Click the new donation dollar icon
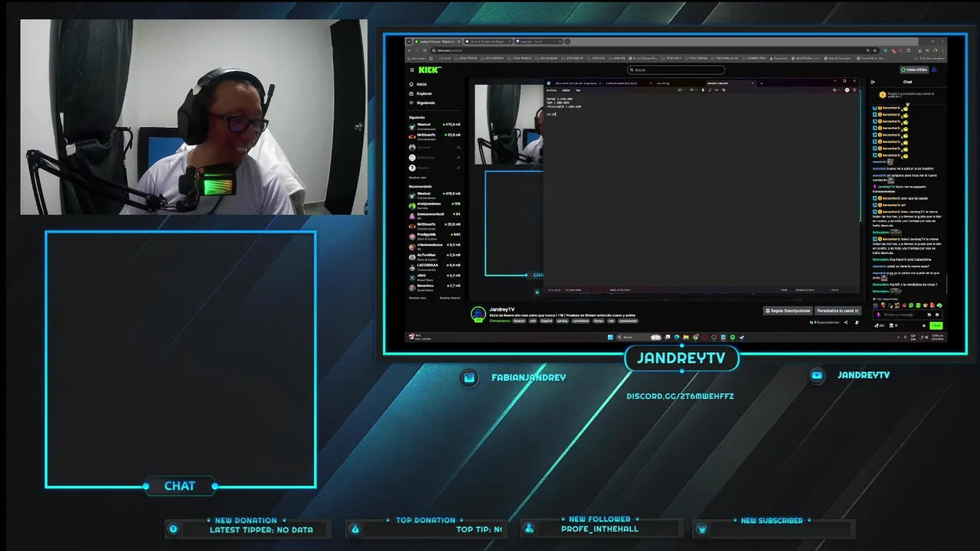980x551 pixels. [x=173, y=529]
